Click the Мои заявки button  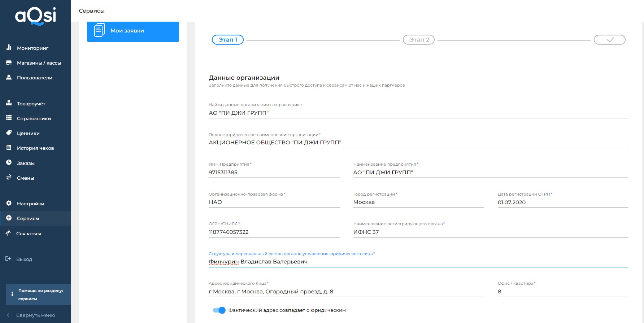coord(133,31)
